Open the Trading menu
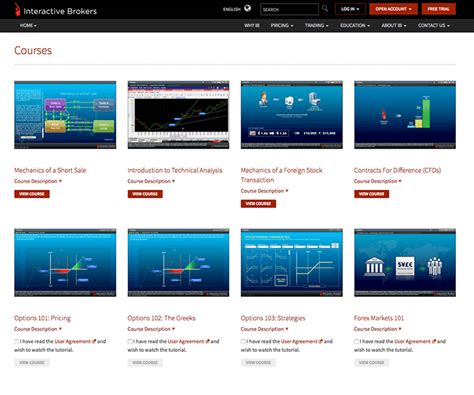Viewport: 474px width, 395px height. (317, 25)
